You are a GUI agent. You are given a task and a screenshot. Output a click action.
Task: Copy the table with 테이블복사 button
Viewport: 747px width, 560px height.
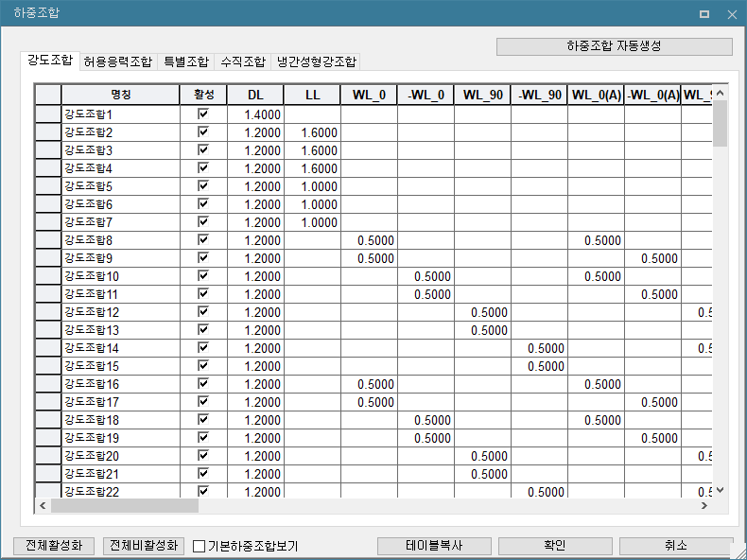(x=434, y=547)
